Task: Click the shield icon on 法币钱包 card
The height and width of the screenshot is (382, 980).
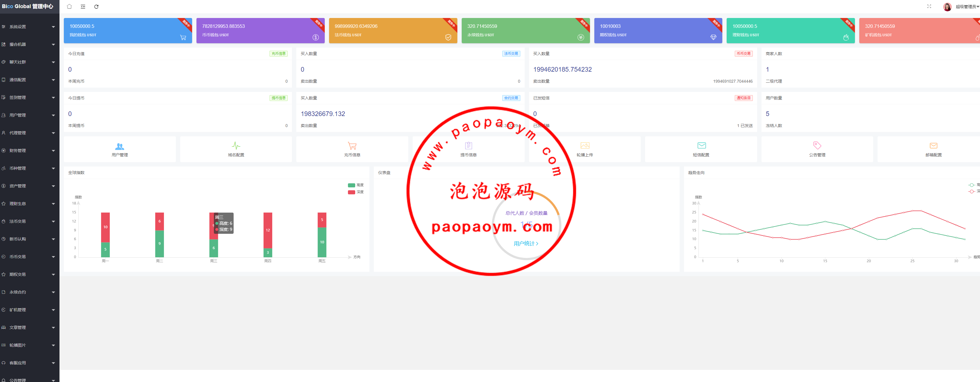Action: point(448,37)
